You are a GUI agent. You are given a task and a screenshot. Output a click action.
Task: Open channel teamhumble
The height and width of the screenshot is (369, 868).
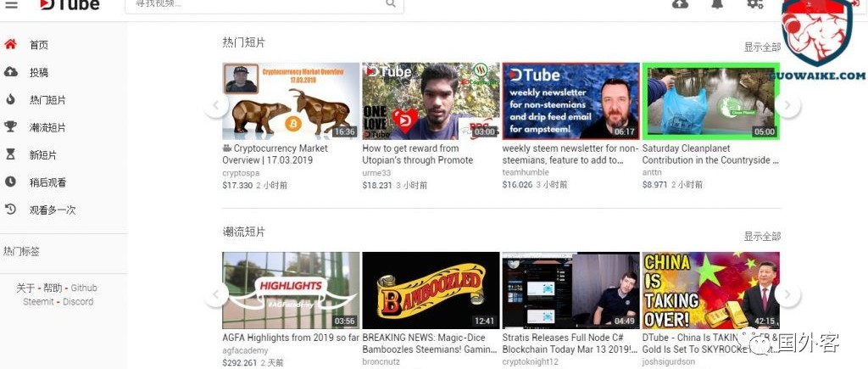pos(526,173)
